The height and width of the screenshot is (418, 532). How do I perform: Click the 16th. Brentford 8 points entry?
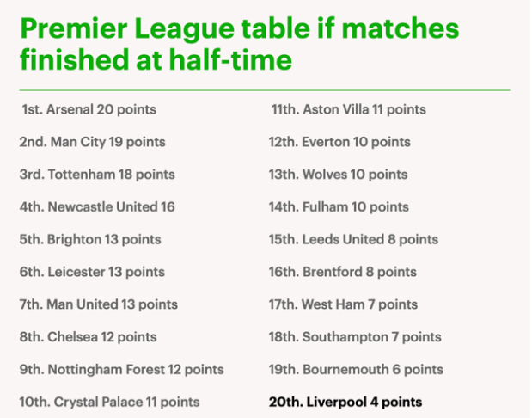pos(343,272)
